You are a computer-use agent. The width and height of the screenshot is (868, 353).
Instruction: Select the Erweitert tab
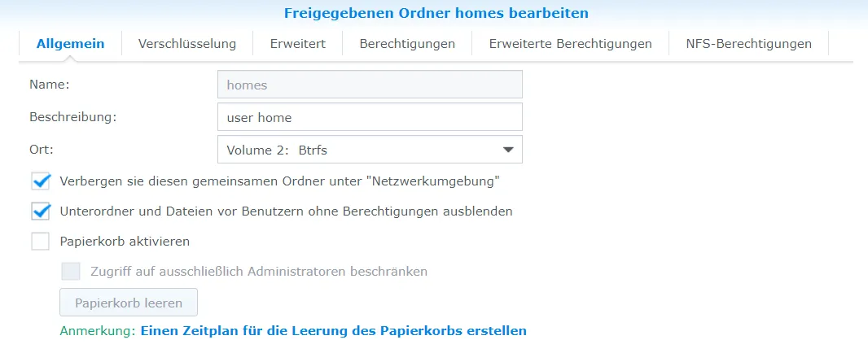point(298,44)
